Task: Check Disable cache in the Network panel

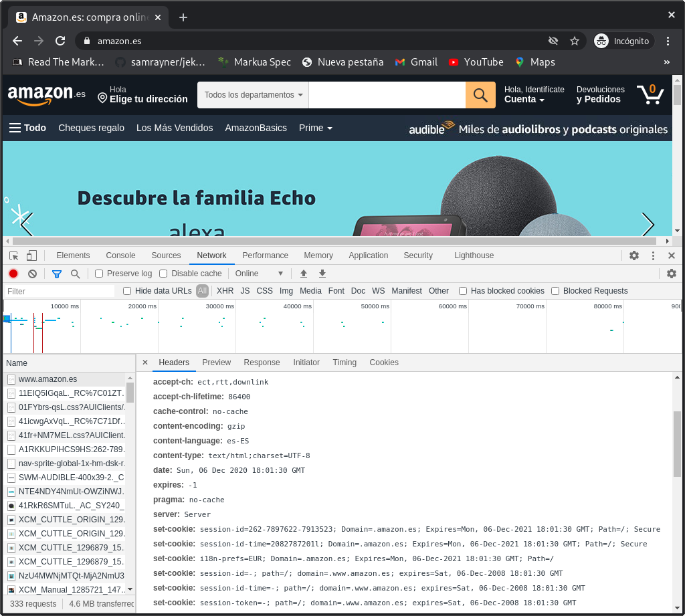Action: click(x=162, y=274)
